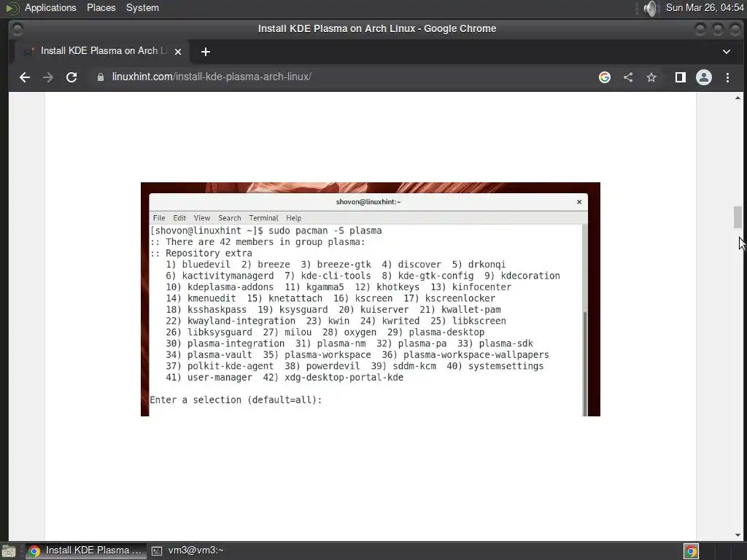Click 'Repository extra' line
The height and width of the screenshot is (560, 747).
click(x=209, y=253)
